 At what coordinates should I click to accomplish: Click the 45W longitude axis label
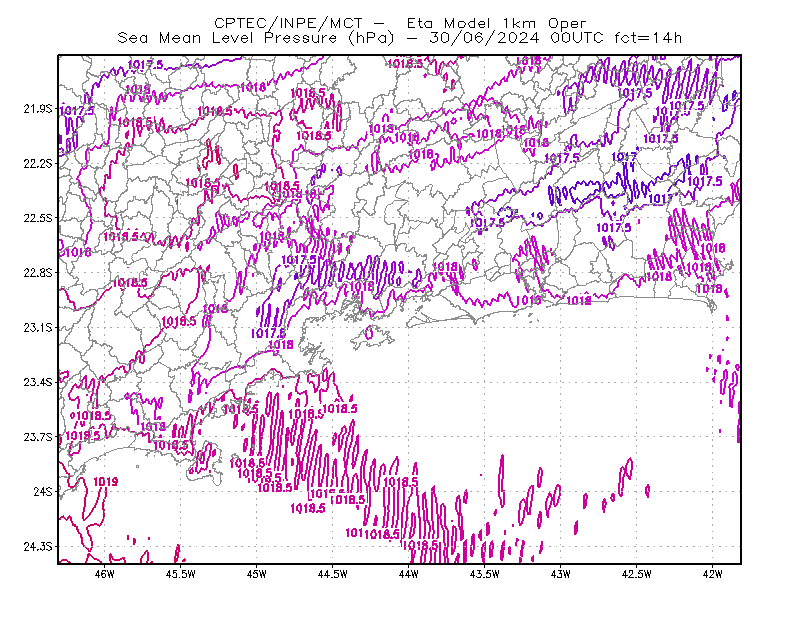pyautogui.click(x=257, y=574)
